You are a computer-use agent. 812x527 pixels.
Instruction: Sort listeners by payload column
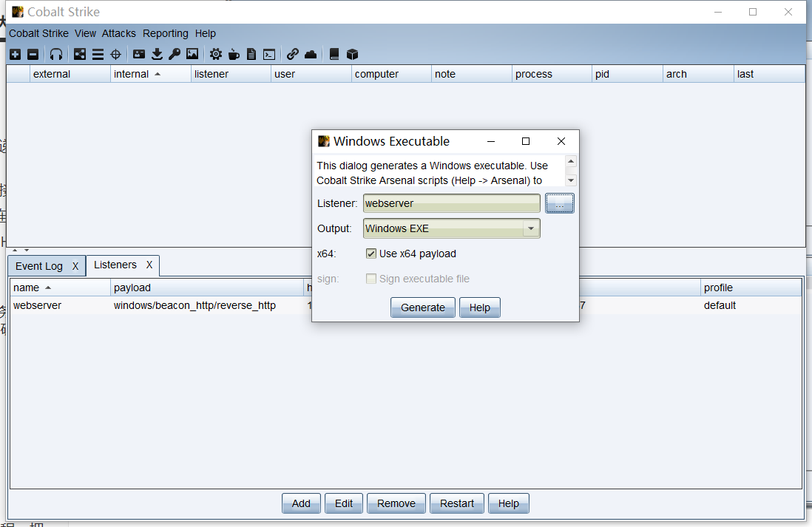pos(207,288)
